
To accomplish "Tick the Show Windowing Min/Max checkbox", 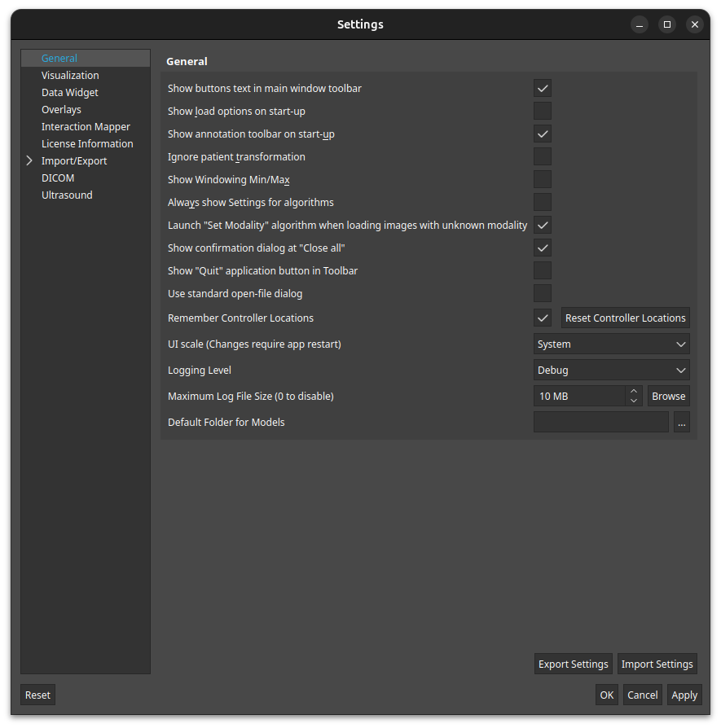I will (x=542, y=179).
